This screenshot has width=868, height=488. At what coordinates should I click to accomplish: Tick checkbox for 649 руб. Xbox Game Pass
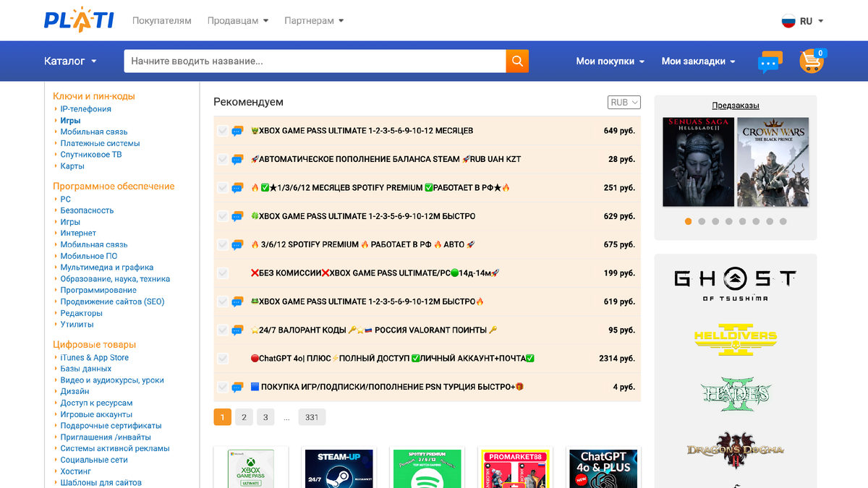[x=223, y=131]
